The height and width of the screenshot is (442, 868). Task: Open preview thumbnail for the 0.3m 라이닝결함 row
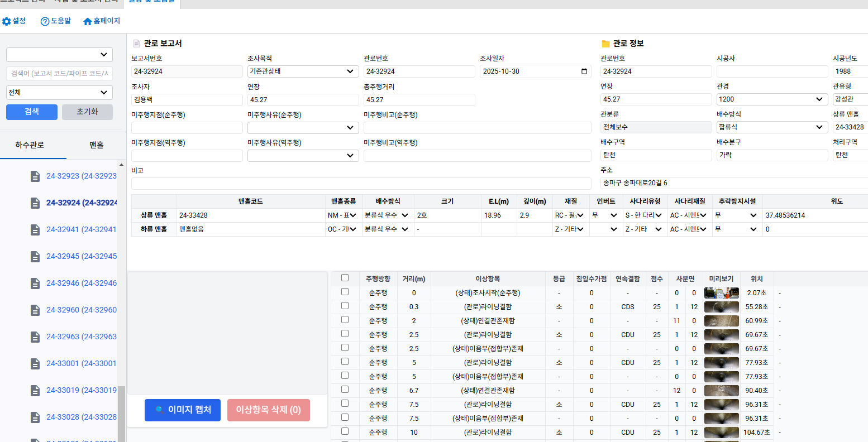click(721, 306)
